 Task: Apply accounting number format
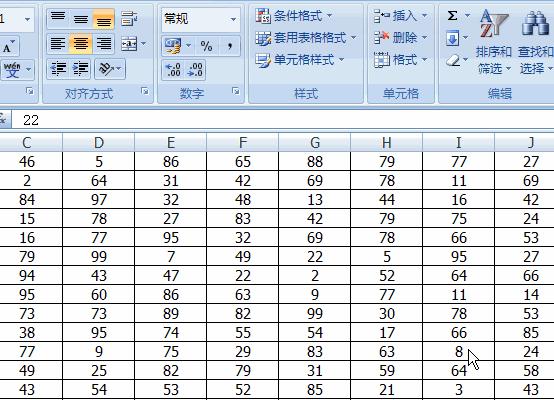tap(173, 46)
